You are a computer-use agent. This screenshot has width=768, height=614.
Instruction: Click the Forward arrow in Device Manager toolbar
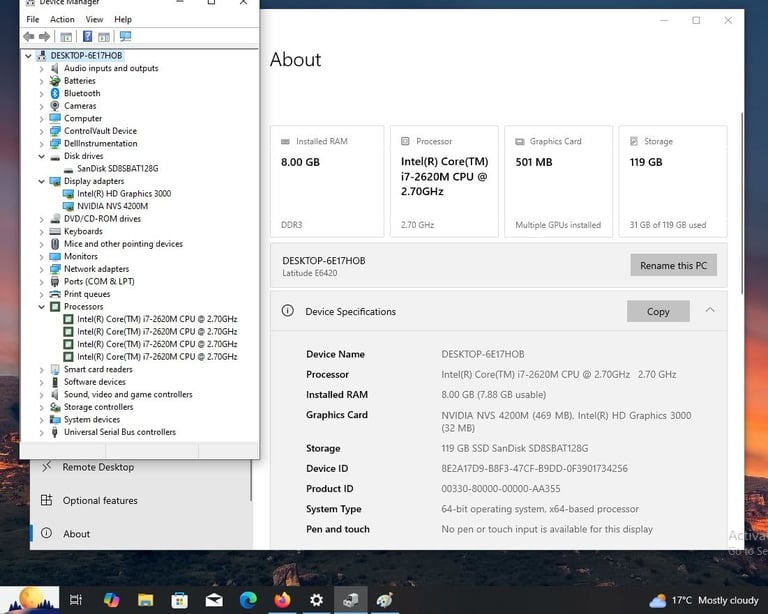[45, 36]
